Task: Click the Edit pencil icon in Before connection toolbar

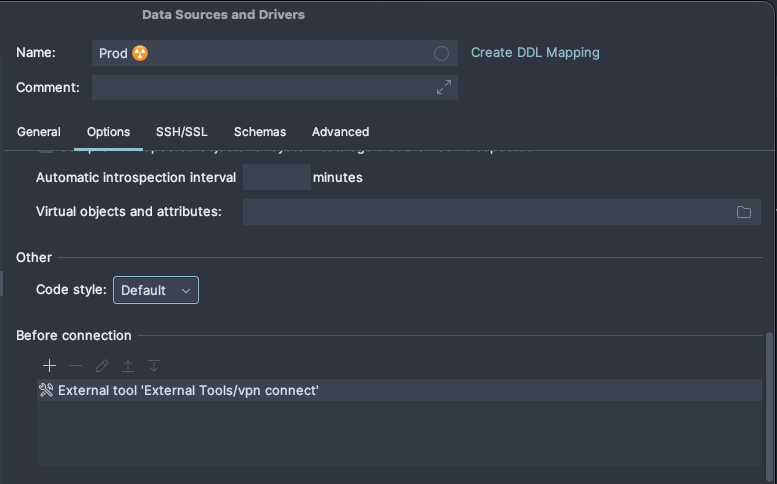Action: [102, 366]
